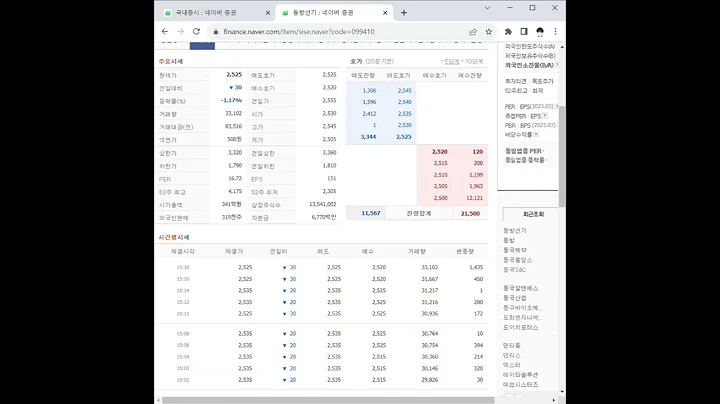Click the browser forward arrow
Screen dimensions: 720x404
point(180,31)
